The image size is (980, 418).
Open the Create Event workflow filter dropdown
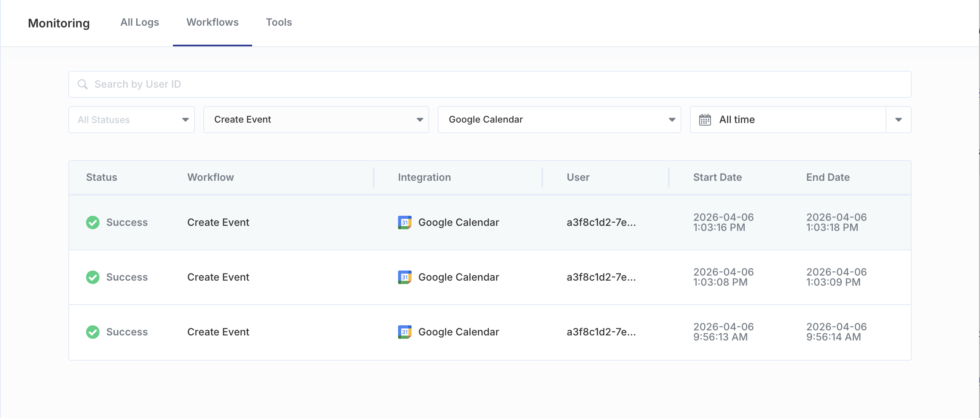click(x=316, y=120)
